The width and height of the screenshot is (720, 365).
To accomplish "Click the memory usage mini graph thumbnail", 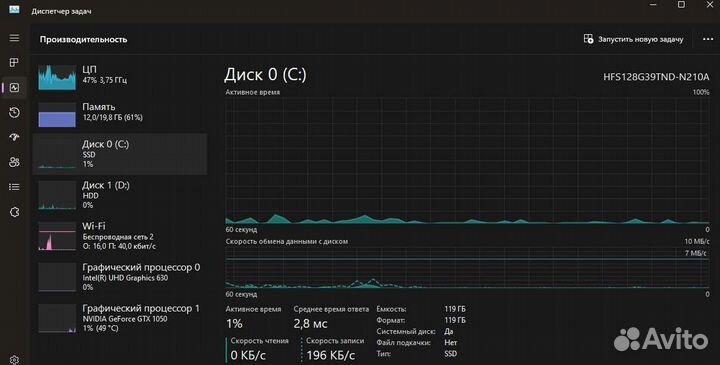I will (57, 115).
